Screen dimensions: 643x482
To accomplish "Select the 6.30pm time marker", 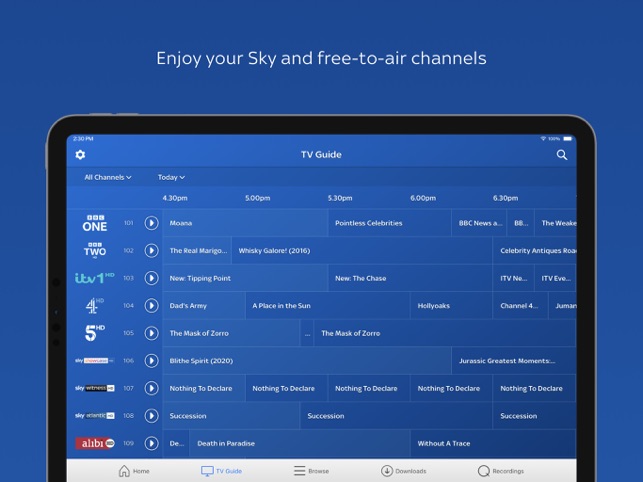I will pyautogui.click(x=505, y=198).
